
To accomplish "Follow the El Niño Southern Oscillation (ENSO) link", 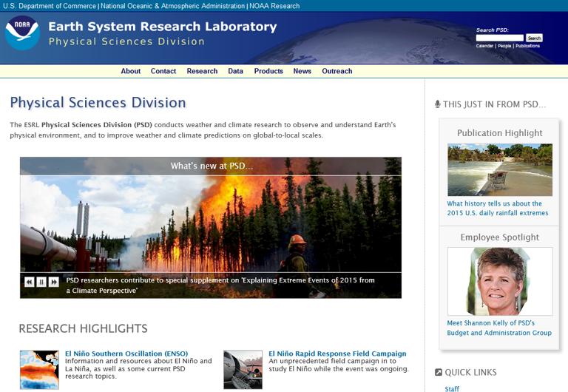I will pyautogui.click(x=126, y=354).
